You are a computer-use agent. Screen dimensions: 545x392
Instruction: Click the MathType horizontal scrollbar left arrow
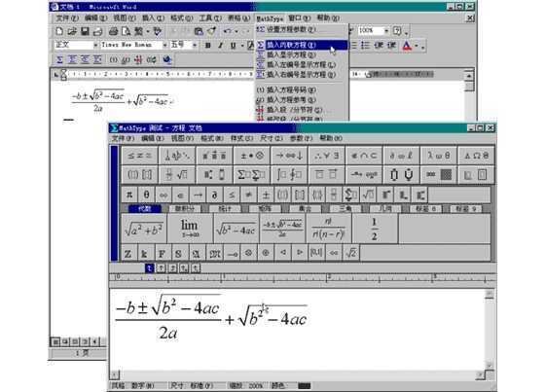[x=115, y=374]
